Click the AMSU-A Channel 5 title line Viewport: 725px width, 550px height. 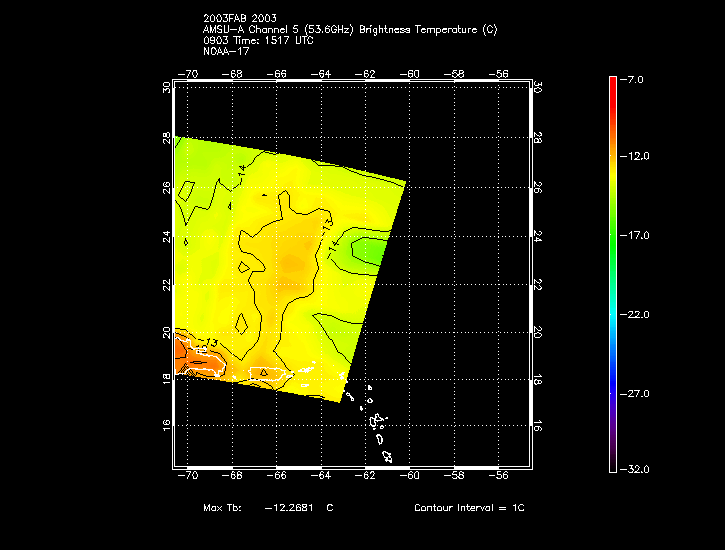pyautogui.click(x=349, y=29)
